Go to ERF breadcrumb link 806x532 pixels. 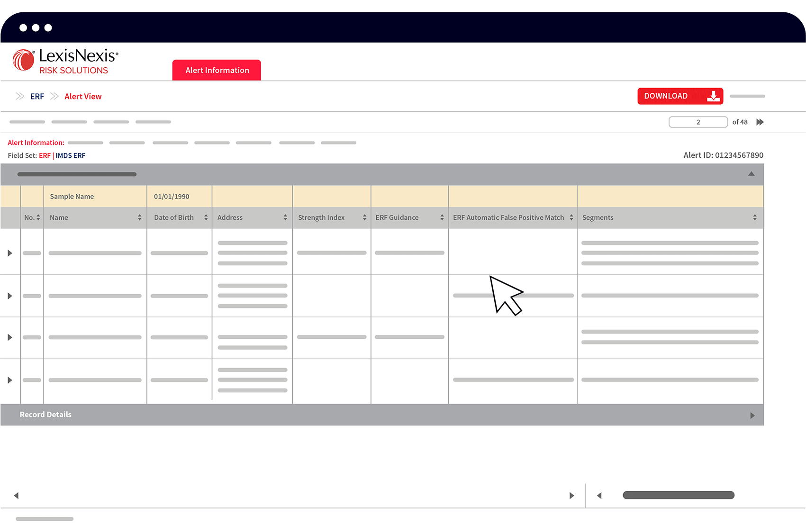pos(37,97)
